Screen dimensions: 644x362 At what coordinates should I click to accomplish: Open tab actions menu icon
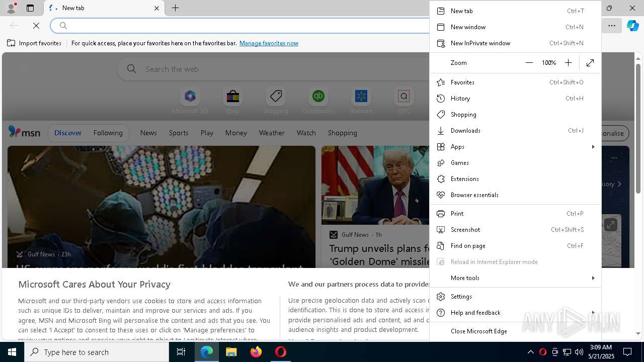point(30,8)
